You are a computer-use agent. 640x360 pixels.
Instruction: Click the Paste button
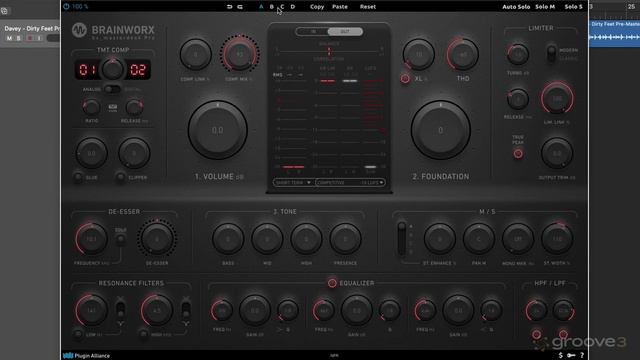point(340,7)
